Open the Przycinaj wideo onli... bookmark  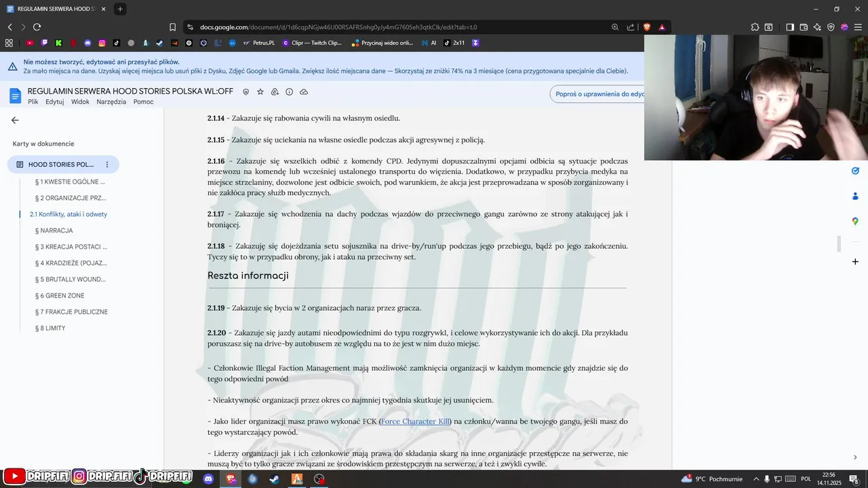[x=382, y=43]
